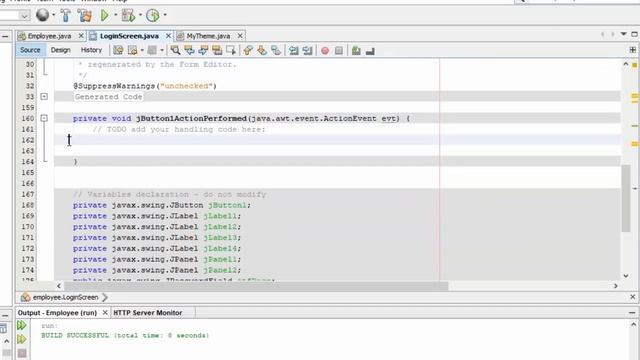
Task: Close the Output - Employee (run) tab
Action: point(105,313)
